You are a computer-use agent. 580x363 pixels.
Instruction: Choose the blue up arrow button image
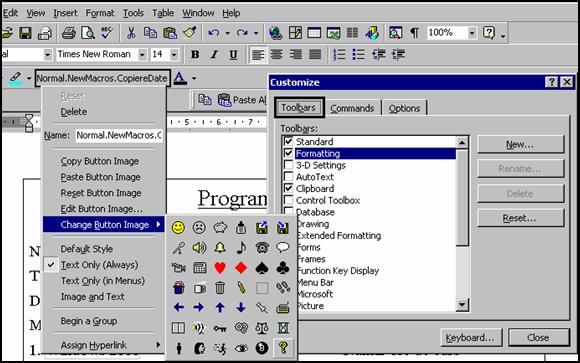pyautogui.click(x=220, y=307)
